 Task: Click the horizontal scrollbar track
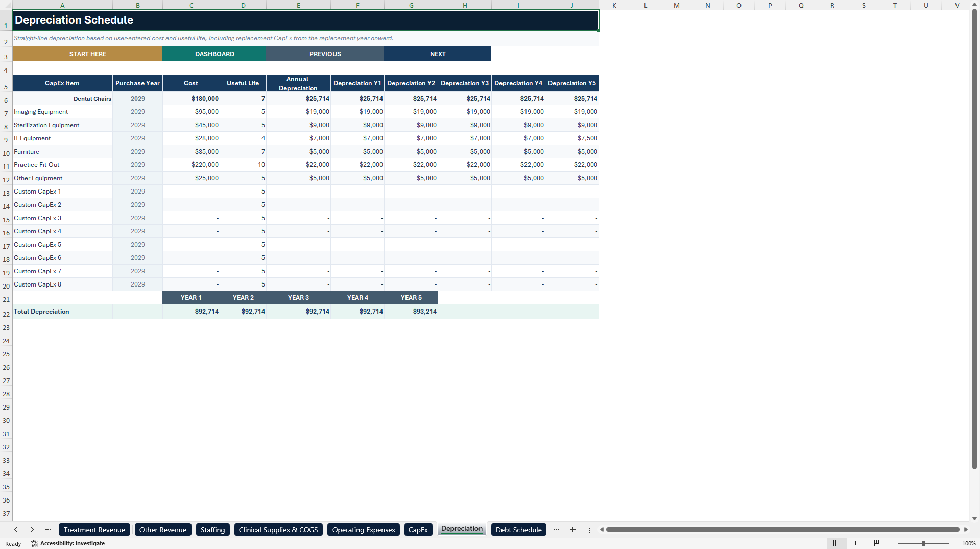[x=782, y=530]
